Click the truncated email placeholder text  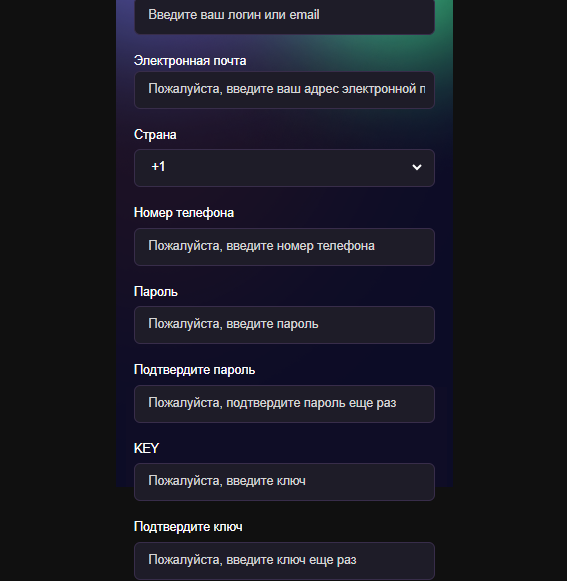coord(287,89)
